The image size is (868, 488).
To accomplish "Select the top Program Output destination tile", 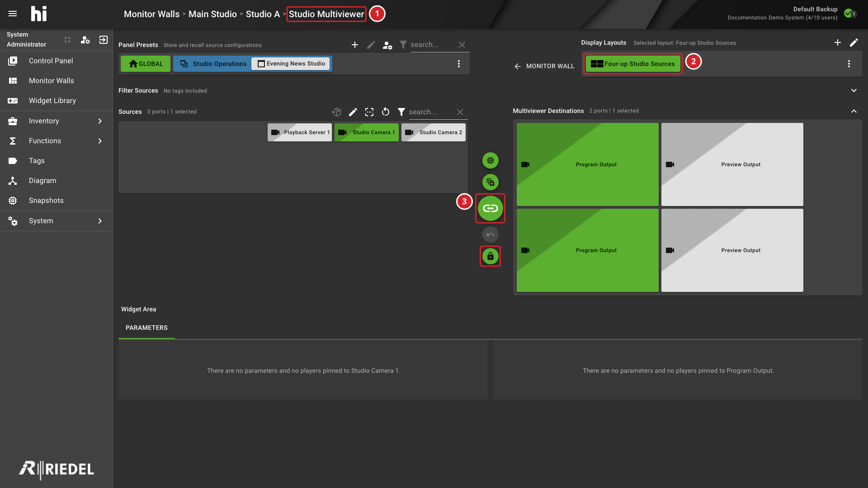I will click(x=588, y=164).
